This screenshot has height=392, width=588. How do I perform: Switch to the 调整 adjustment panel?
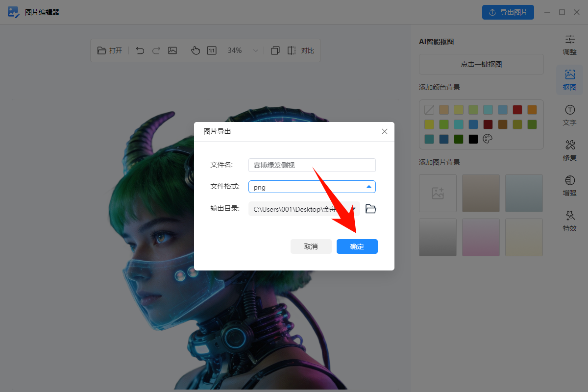click(x=569, y=45)
